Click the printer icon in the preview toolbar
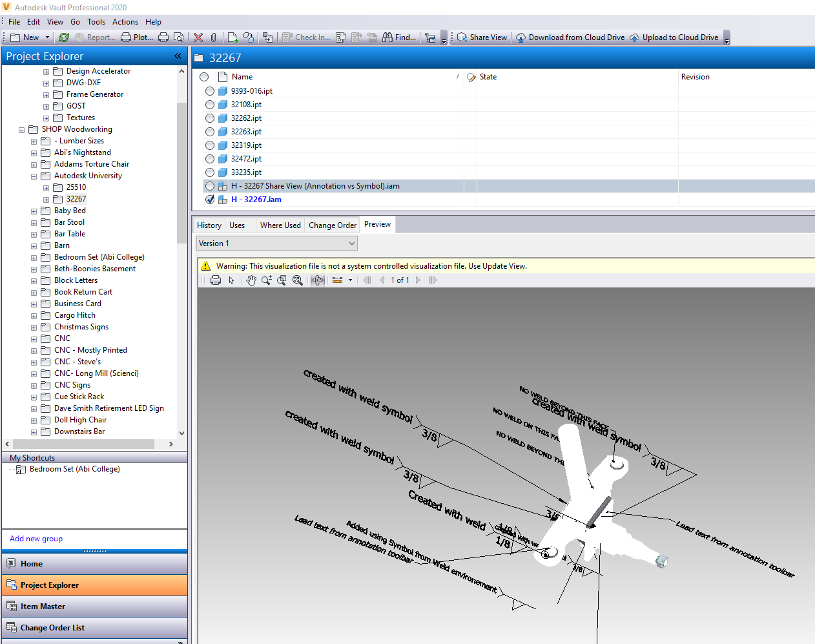The image size is (815, 644). point(216,280)
